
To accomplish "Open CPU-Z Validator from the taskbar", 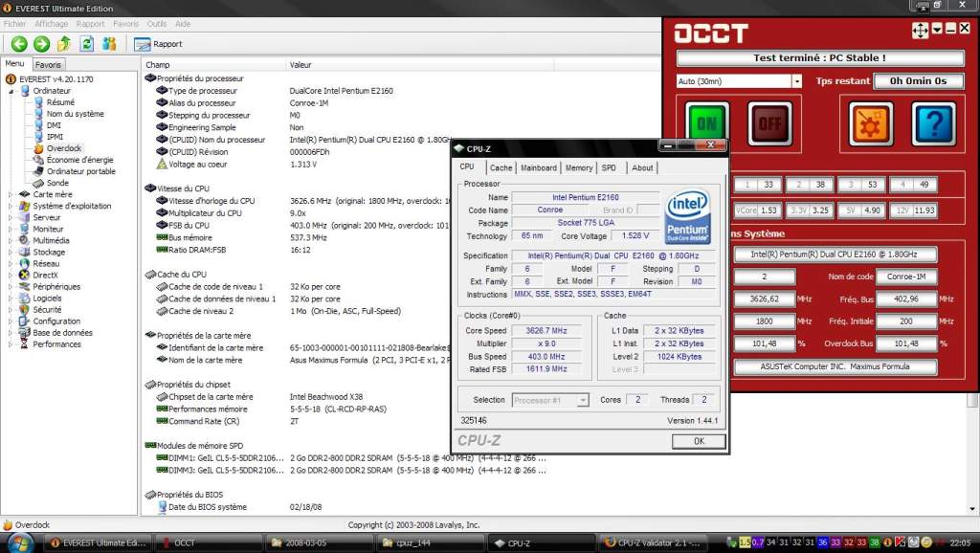I will tap(653, 543).
